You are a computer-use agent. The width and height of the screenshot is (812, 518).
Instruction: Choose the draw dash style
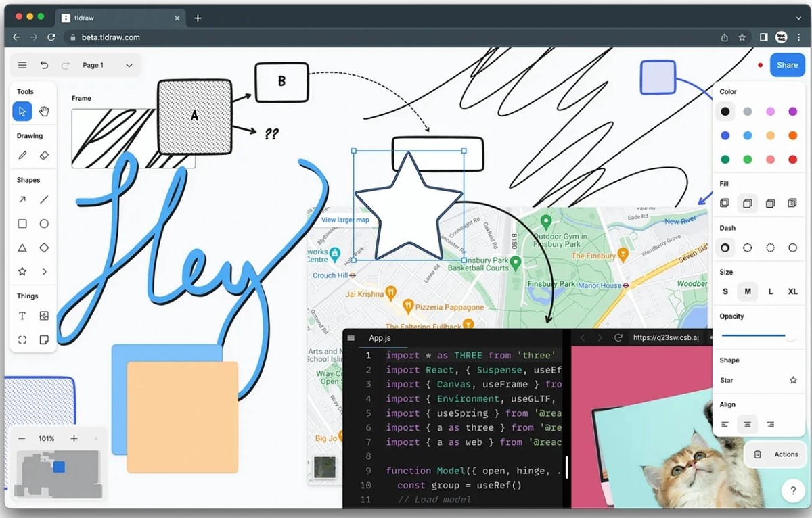[x=725, y=248]
